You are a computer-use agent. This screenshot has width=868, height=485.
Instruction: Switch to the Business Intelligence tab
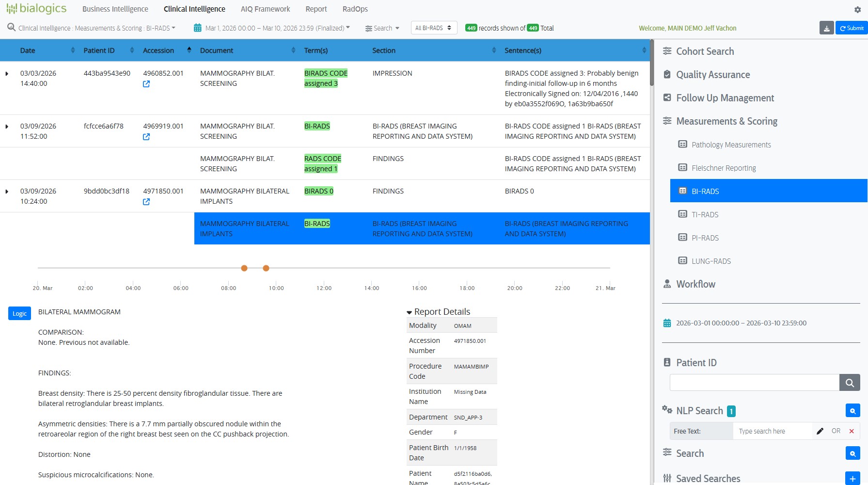[115, 9]
